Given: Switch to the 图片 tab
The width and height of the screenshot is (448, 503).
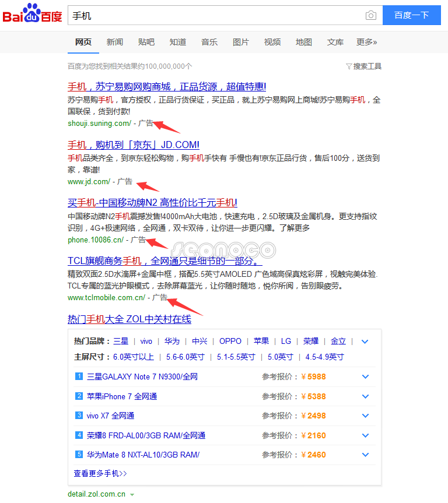Looking at the screenshot, I should [240, 42].
